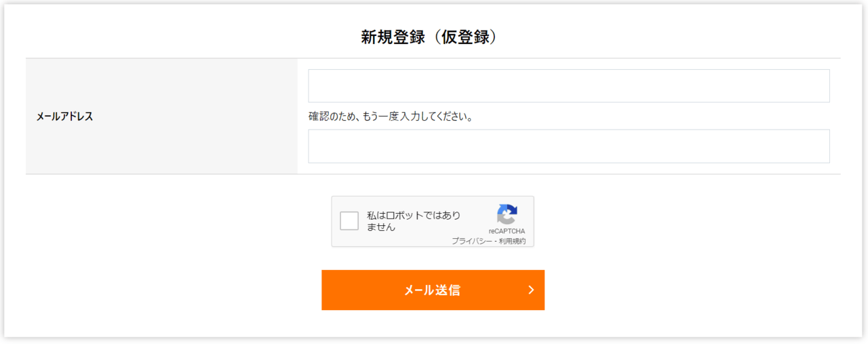Open the 利用規約 link in reCAPTCHA

point(512,241)
